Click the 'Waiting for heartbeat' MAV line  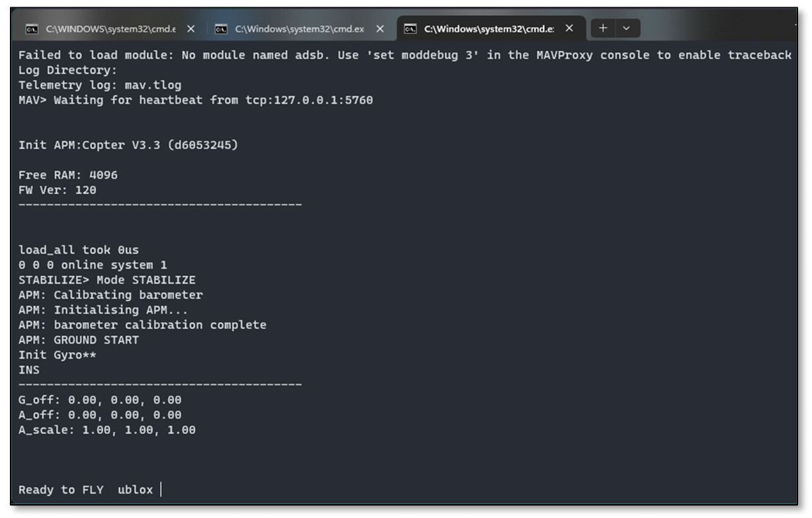(x=195, y=101)
